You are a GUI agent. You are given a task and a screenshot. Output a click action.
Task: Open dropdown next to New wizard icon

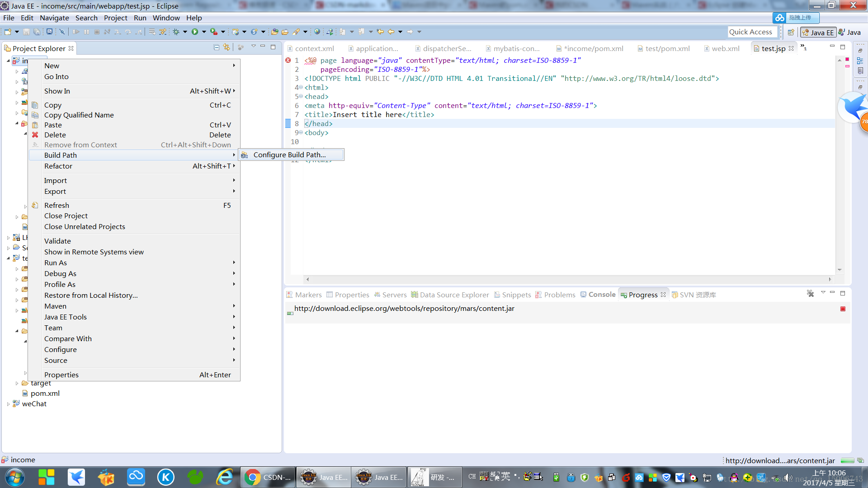(x=17, y=32)
